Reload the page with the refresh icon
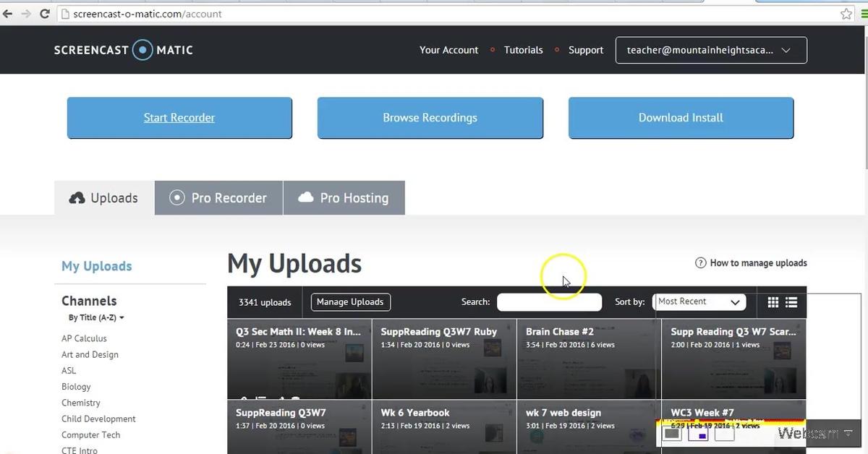 pos(45,14)
